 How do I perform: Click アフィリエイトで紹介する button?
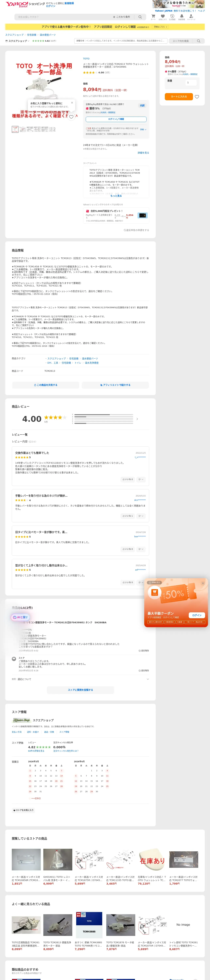pyautogui.click(x=115, y=385)
